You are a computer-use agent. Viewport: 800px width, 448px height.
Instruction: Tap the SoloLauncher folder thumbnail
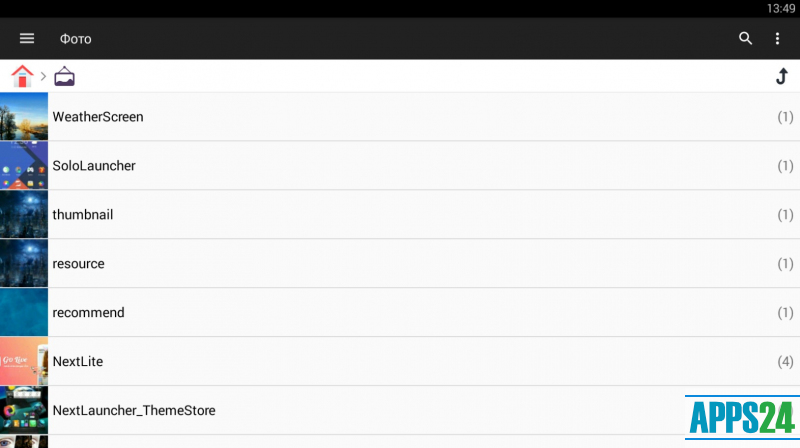[x=24, y=166]
